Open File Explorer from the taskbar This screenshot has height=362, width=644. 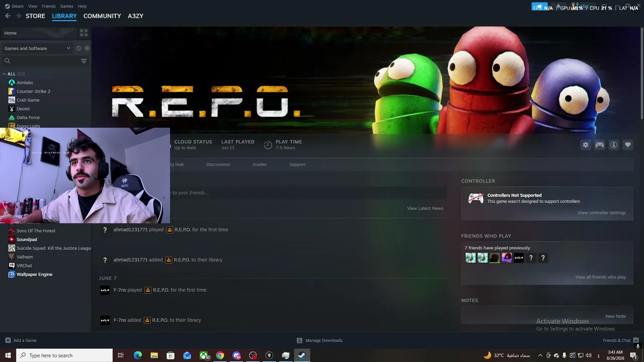(x=154, y=355)
